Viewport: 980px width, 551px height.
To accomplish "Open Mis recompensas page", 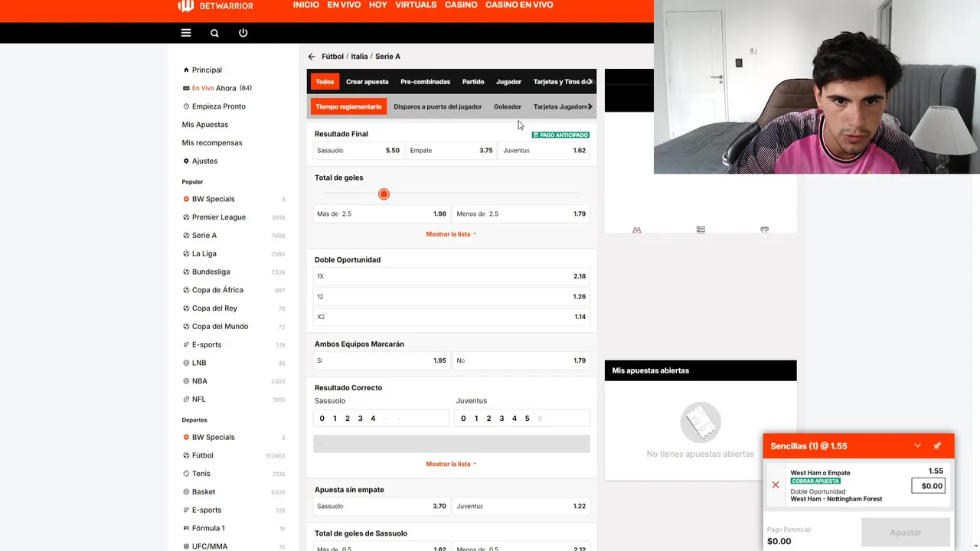I will pos(212,143).
